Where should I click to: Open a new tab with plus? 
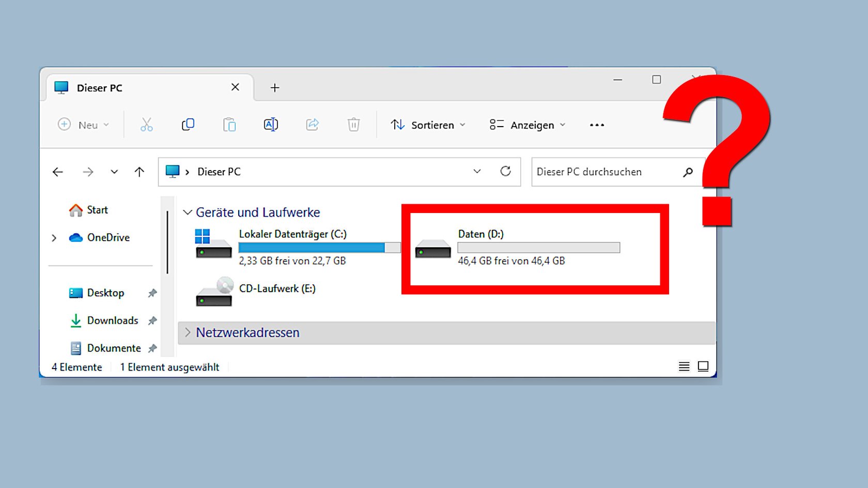point(275,88)
